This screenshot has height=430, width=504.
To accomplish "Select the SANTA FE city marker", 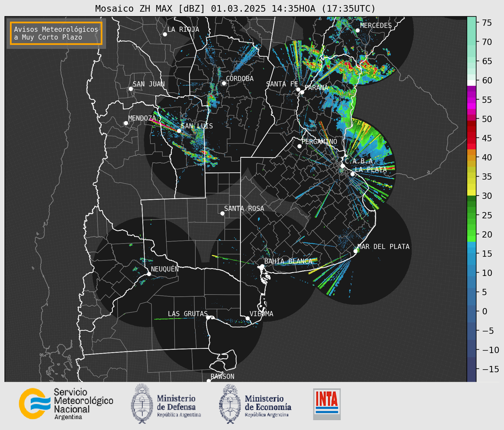I will coord(298,89).
